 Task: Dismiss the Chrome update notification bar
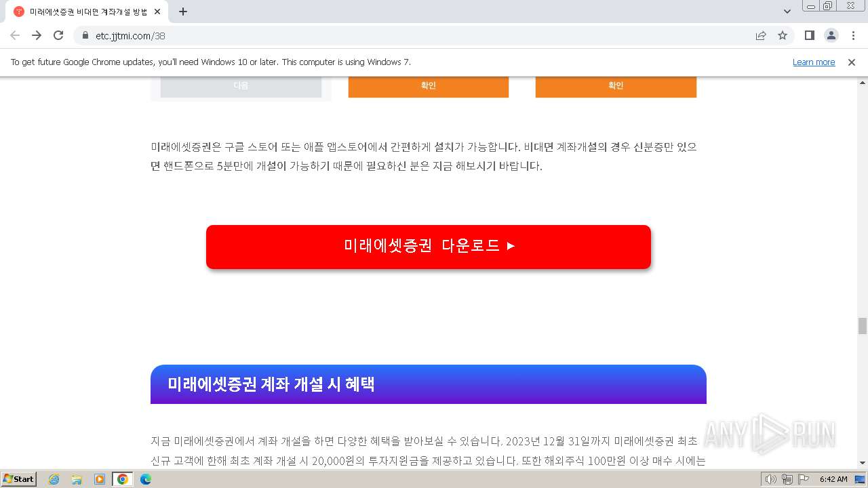click(852, 62)
